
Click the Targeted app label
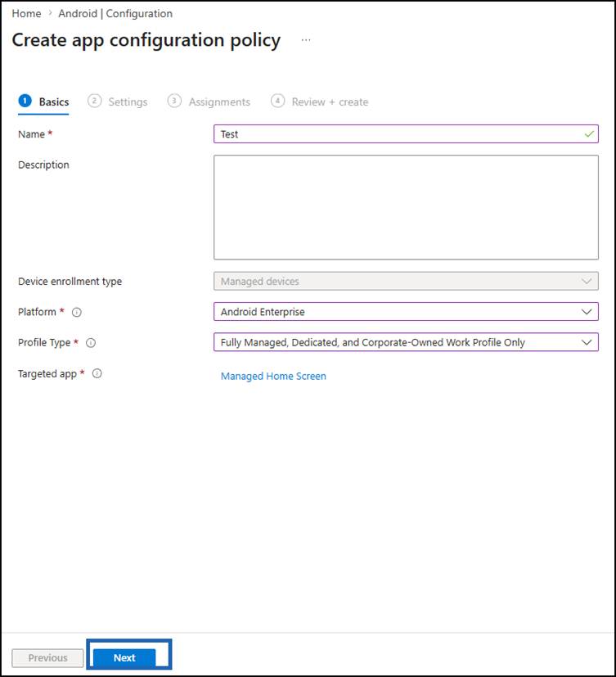[47, 374]
